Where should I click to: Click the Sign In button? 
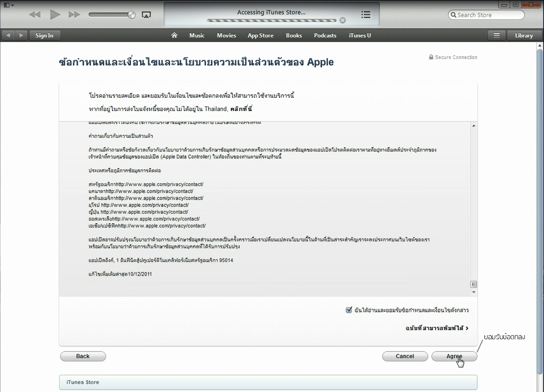tap(45, 35)
